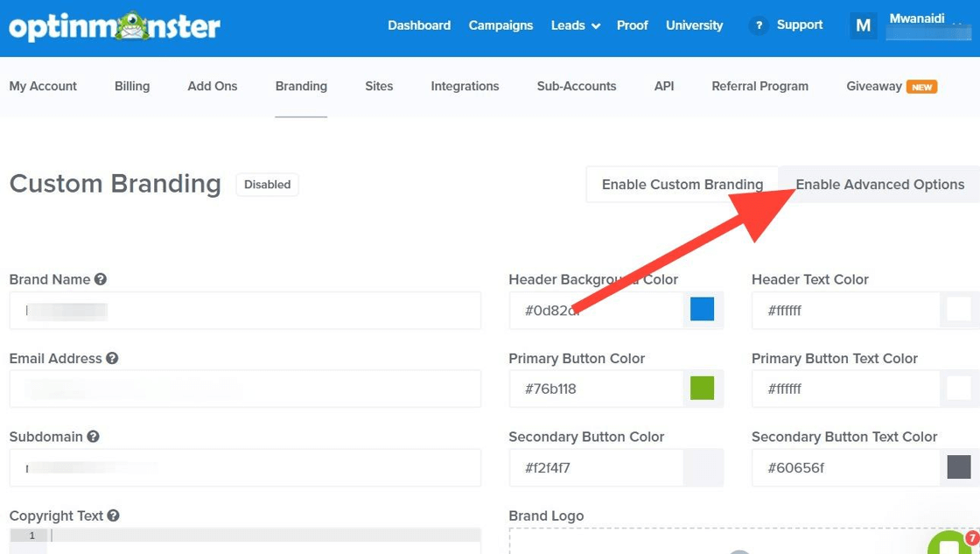The height and width of the screenshot is (554, 980).
Task: Navigate to Campaigns in the top menu
Action: click(500, 25)
